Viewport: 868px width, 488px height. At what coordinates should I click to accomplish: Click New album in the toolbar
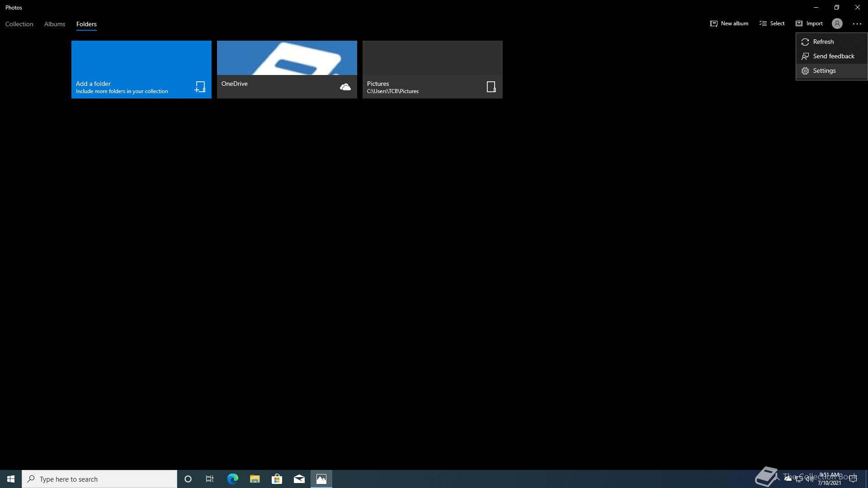pos(729,23)
